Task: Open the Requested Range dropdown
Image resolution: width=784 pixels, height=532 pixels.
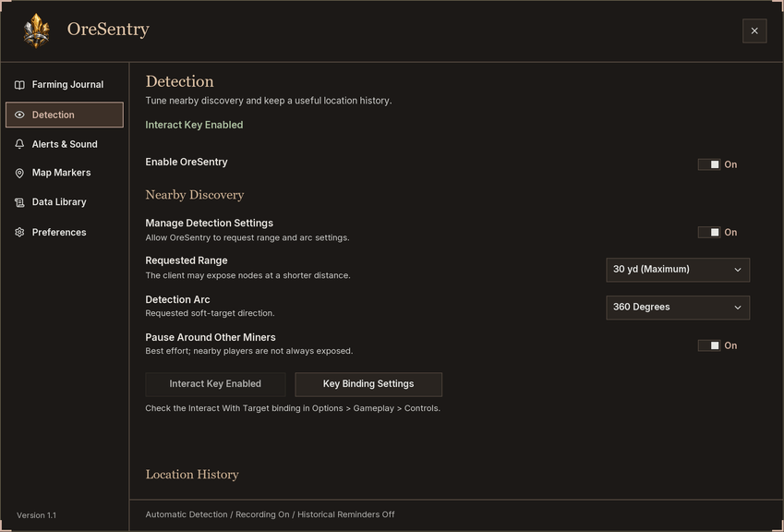Action: click(678, 270)
